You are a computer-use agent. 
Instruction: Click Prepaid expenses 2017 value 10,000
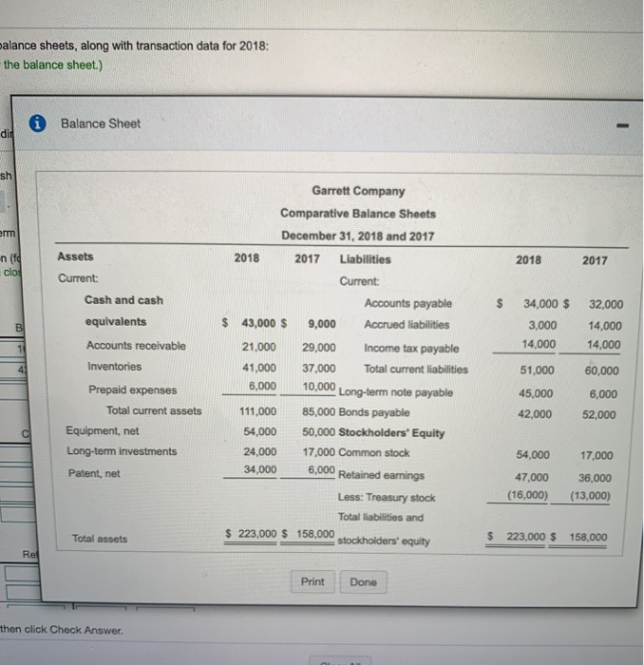(x=319, y=387)
